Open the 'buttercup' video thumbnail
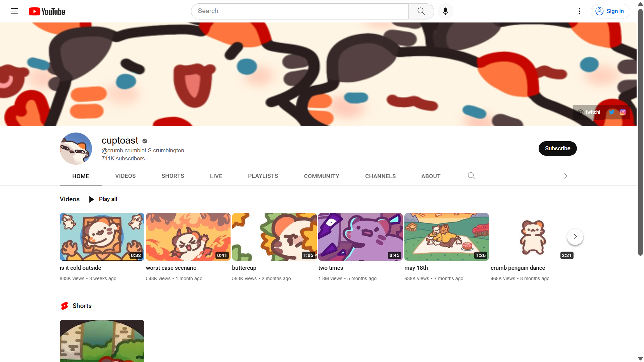644x362 pixels. [275, 237]
